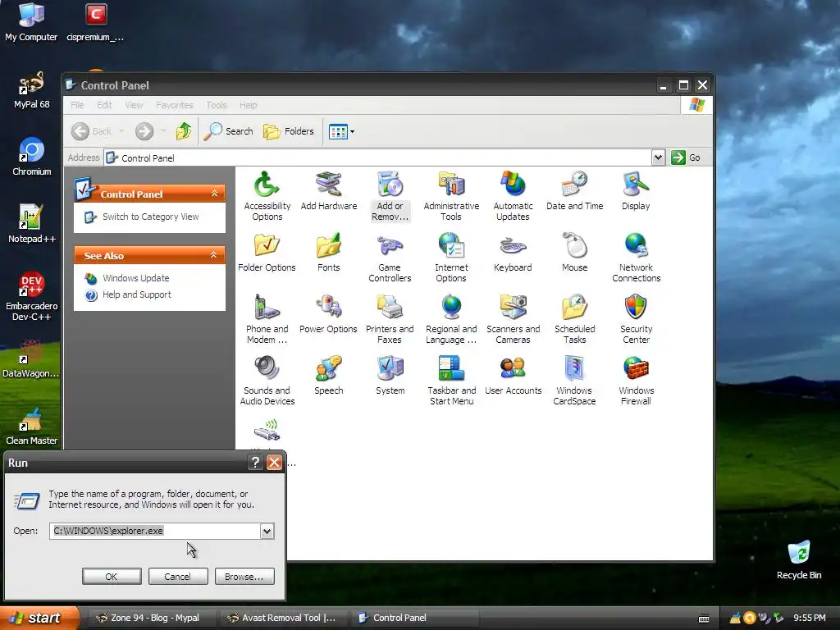Viewport: 840px width, 630px height.
Task: Open Speech settings icon
Action: click(x=328, y=376)
